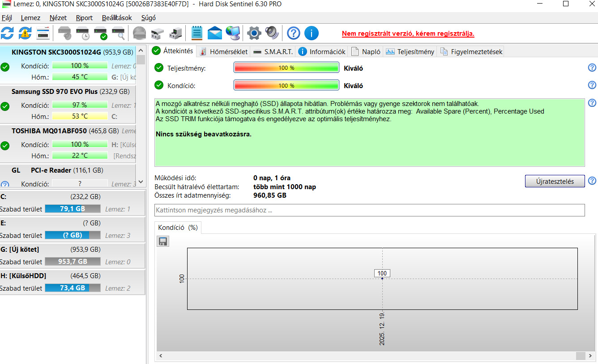Click the Teljesítmény 100 % gradient bar
Image resolution: width=598 pixels, height=364 pixels.
pyautogui.click(x=286, y=68)
